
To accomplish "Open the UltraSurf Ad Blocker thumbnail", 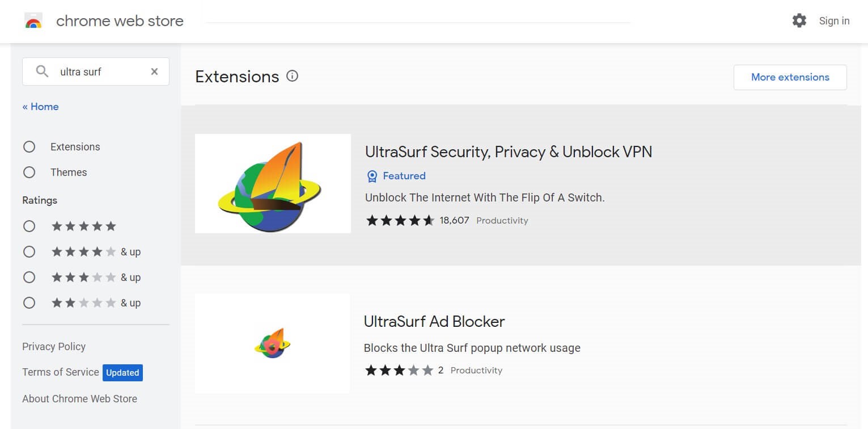I will pos(272,343).
